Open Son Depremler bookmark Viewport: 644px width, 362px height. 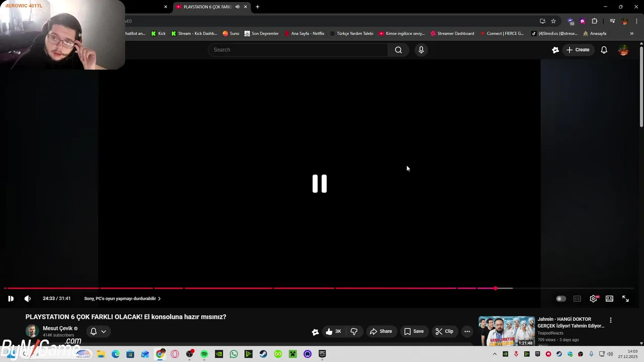click(262, 34)
